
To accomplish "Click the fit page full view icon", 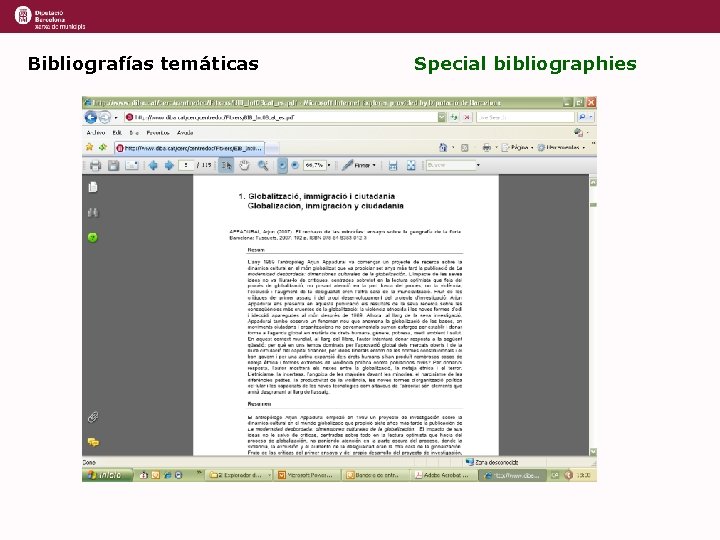I will [x=411, y=165].
